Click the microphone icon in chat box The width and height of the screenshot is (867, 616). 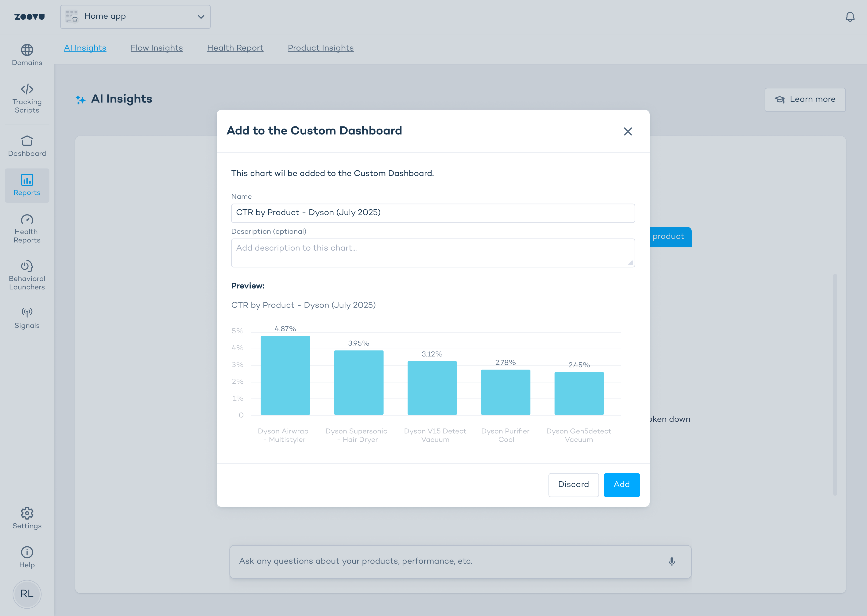click(x=671, y=561)
